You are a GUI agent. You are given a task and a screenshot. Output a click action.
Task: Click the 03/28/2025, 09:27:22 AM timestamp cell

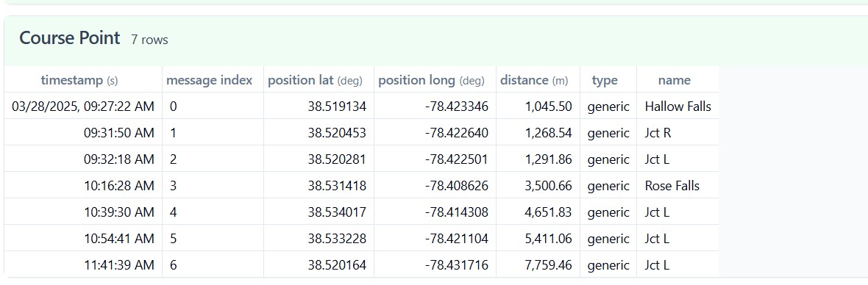(x=83, y=106)
